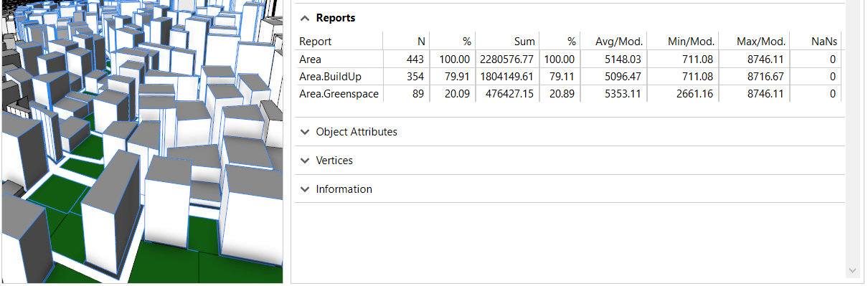This screenshot has height=286, width=868.
Task: Click the 3D city viewport
Action: [x=143, y=142]
